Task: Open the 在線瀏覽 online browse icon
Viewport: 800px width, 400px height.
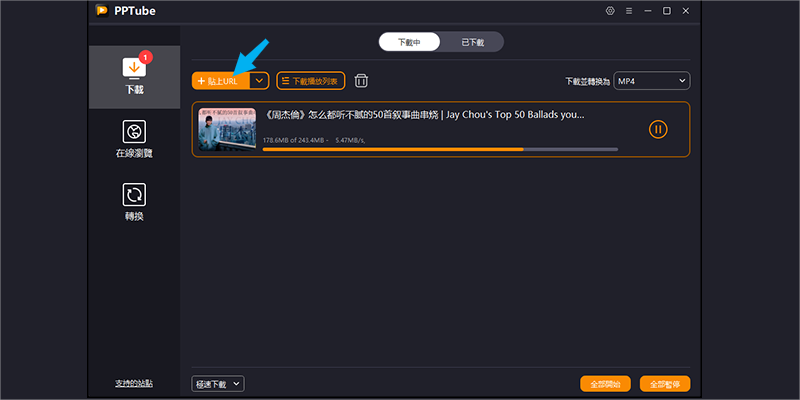Action: pyautogui.click(x=134, y=132)
